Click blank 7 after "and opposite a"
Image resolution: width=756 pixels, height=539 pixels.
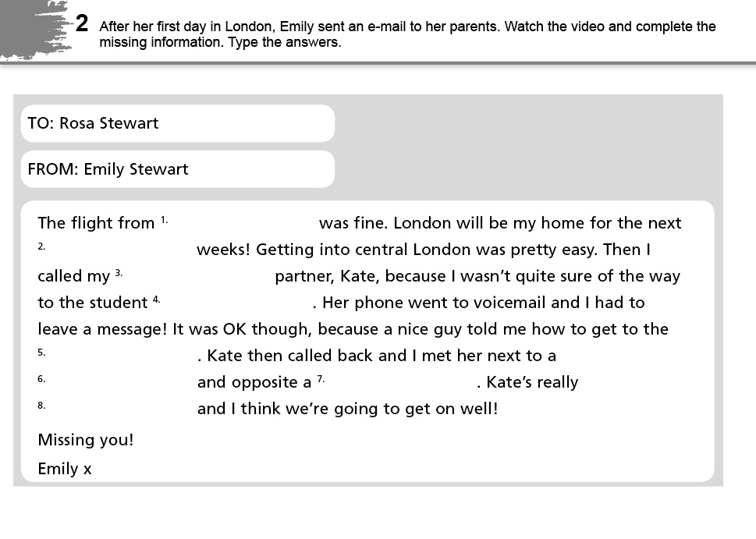pyautogui.click(x=399, y=382)
